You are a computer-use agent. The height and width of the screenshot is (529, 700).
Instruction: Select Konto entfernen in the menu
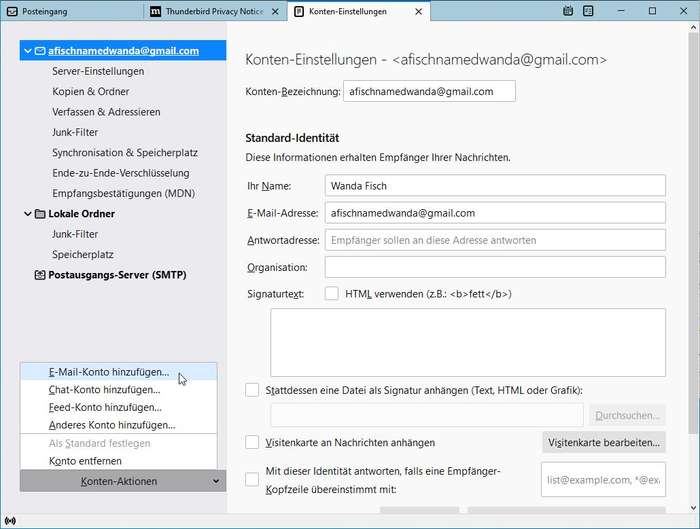[85, 461]
